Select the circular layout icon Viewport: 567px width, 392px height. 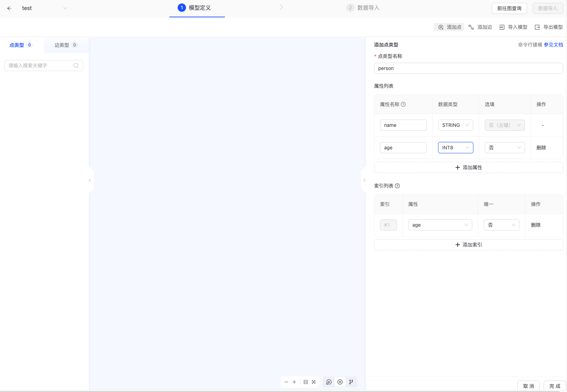tap(340, 382)
